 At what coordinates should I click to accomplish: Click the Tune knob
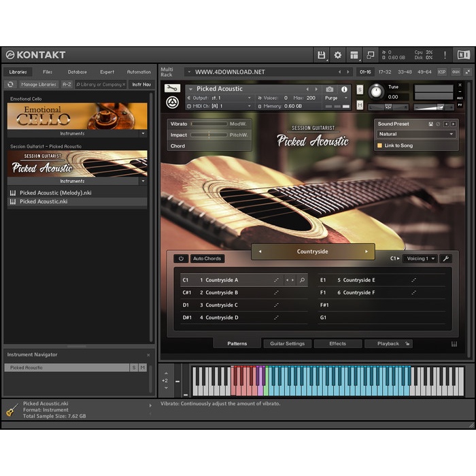pyautogui.click(x=376, y=91)
